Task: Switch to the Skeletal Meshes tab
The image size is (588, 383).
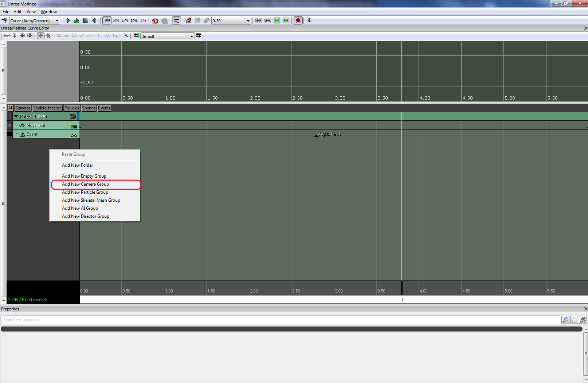Action: (47, 108)
